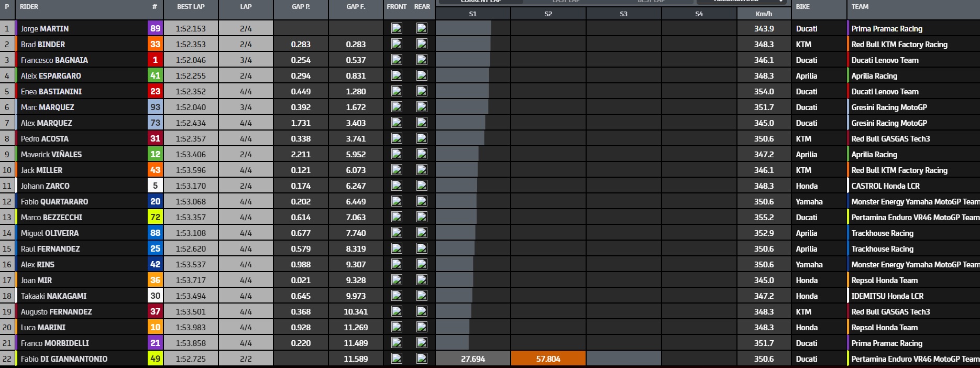The width and height of the screenshot is (980, 368).
Task: Select rider Marc MARQUEZ
Action: click(47, 107)
